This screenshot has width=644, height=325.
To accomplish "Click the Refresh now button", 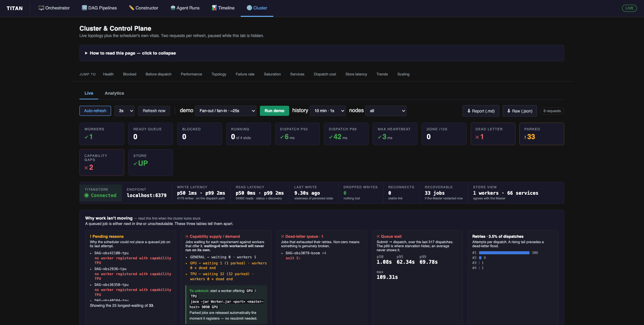I will coord(154,111).
